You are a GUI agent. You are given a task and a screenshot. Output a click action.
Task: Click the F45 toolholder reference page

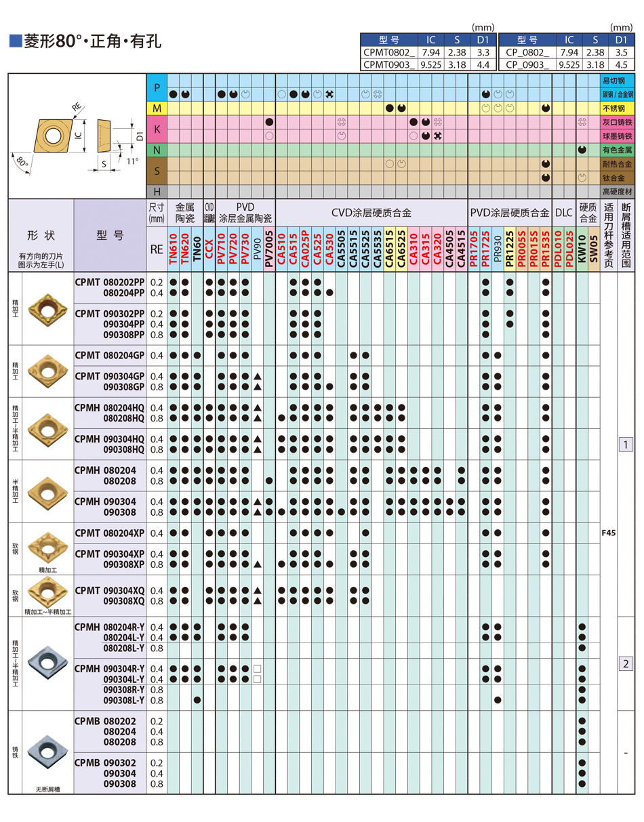(608, 533)
